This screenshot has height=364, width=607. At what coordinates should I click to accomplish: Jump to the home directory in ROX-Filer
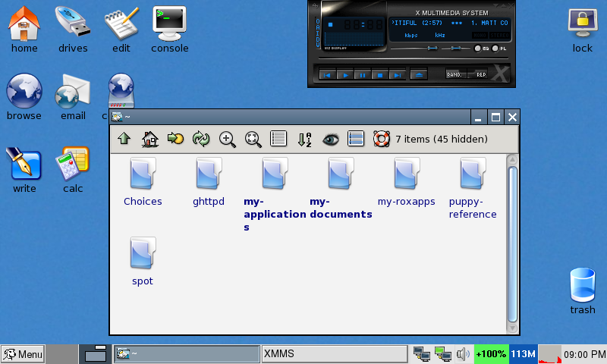[x=150, y=139]
